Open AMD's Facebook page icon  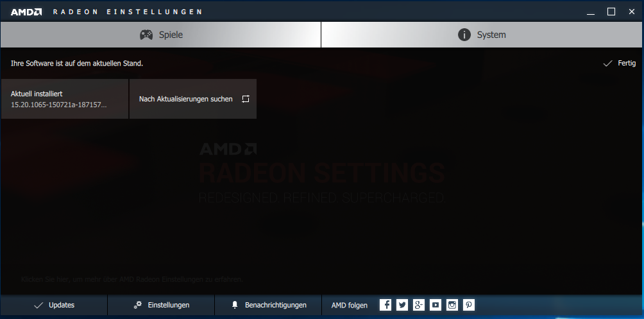(x=386, y=305)
